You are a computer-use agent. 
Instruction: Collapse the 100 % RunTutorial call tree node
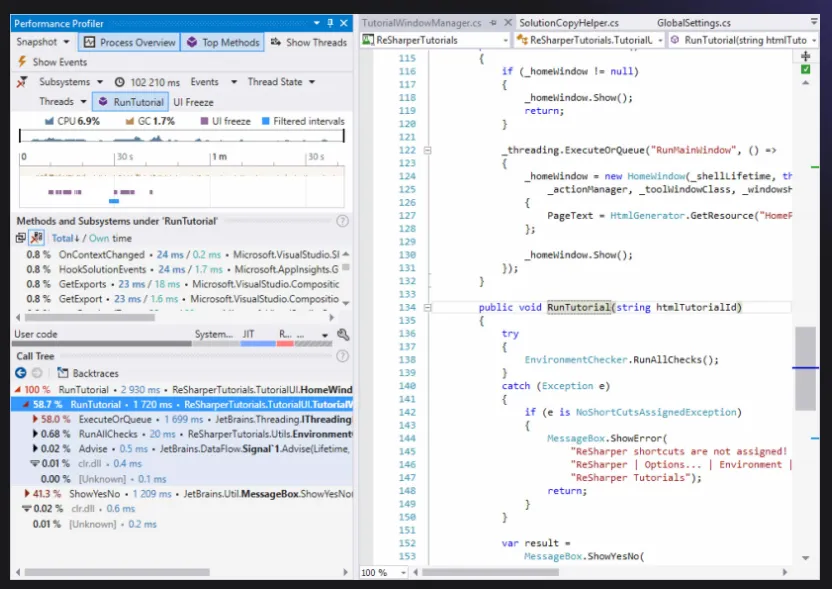click(x=19, y=389)
